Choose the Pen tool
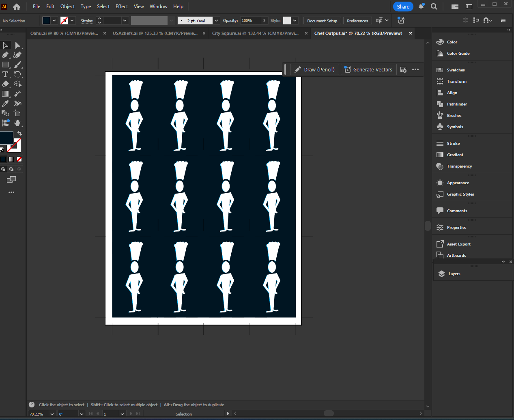Viewport: 514px width, 420px height. tap(6, 55)
